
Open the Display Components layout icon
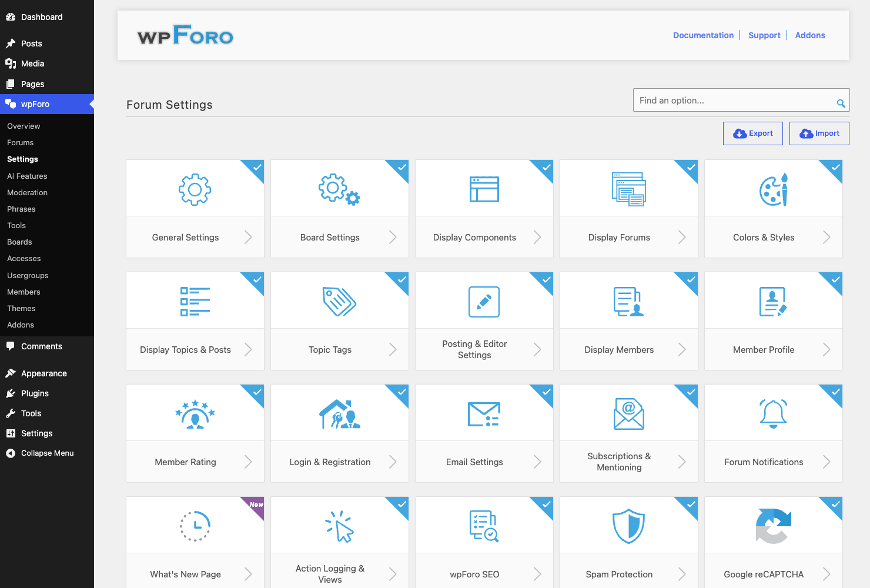tap(484, 189)
